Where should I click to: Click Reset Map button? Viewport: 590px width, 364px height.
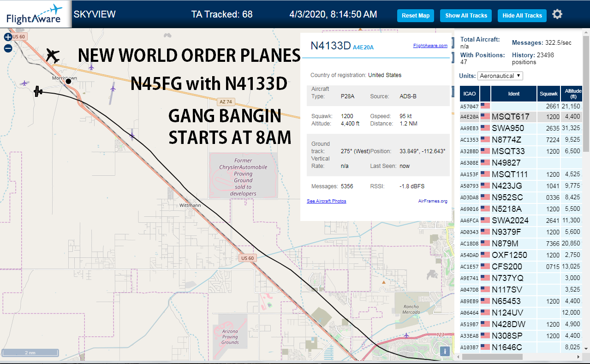tap(416, 16)
